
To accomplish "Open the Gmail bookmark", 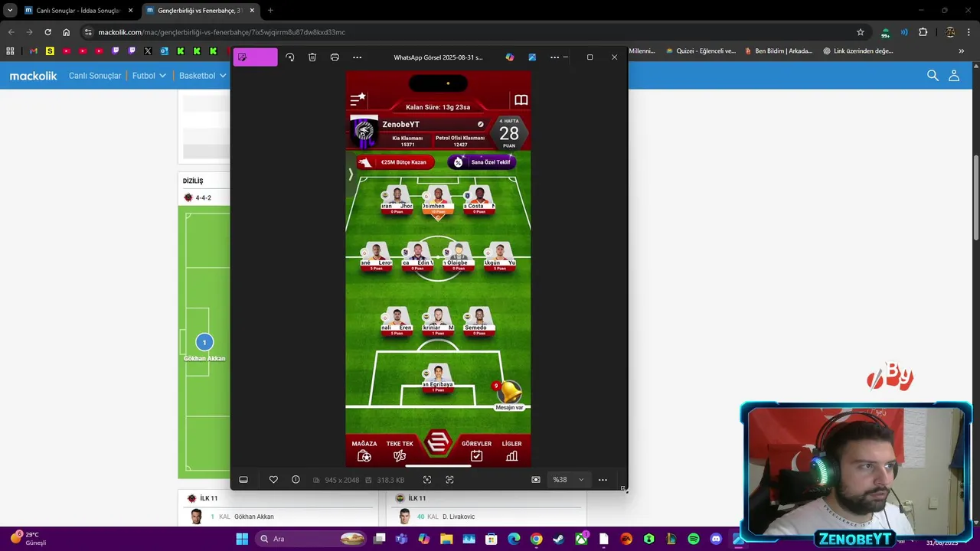I will coord(33,51).
